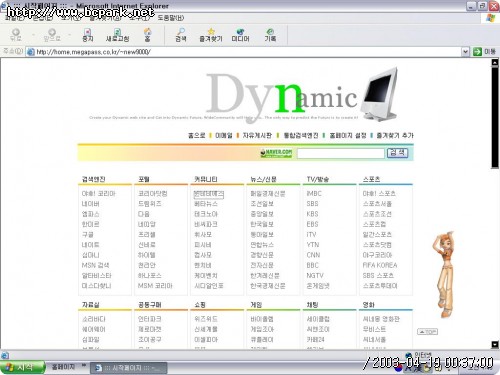This screenshot has height=375, width=500.
Task: Open the Forward button history dropdown arrow
Action: click(x=69, y=35)
